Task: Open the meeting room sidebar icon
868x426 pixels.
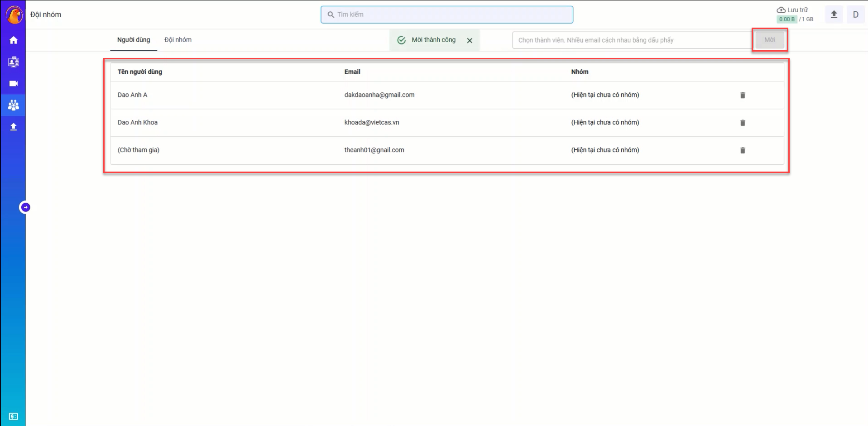Action: tap(14, 62)
